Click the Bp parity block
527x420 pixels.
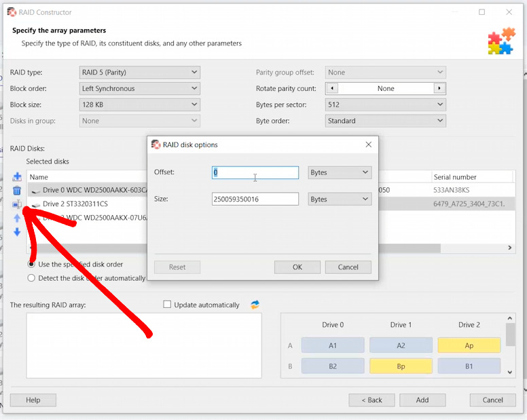pos(401,366)
